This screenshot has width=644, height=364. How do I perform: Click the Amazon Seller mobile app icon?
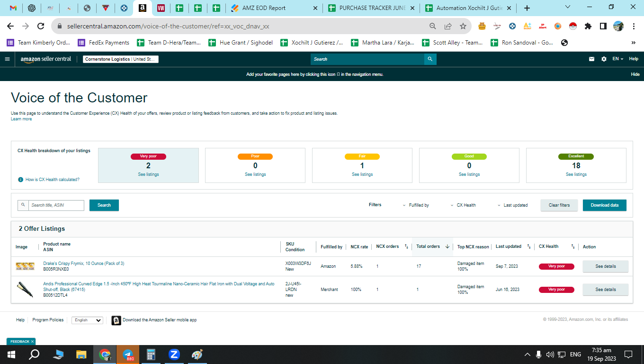click(x=116, y=320)
